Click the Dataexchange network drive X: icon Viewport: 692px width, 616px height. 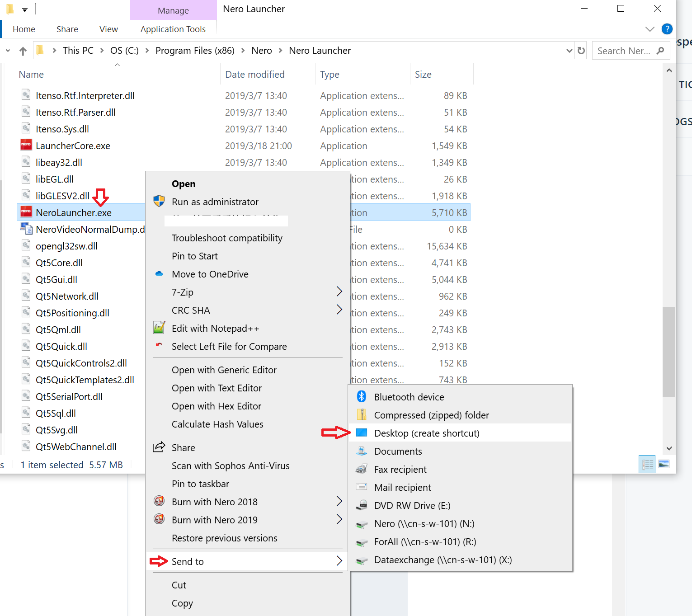(362, 560)
